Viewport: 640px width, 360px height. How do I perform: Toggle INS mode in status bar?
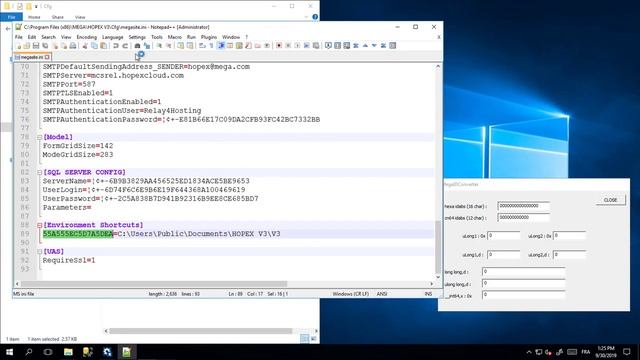428,294
